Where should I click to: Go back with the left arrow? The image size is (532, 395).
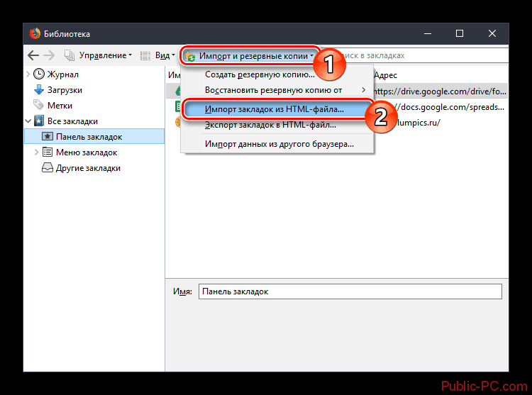tap(33, 55)
